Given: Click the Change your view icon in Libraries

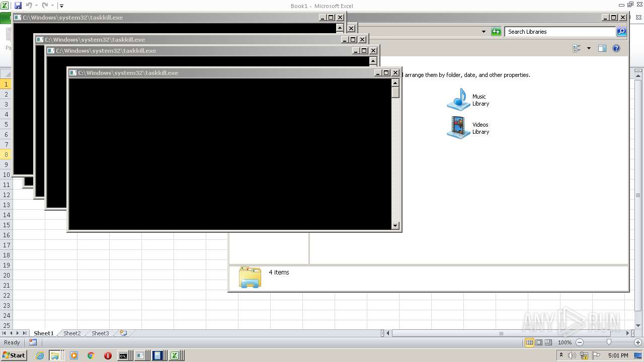Looking at the screenshot, I should tap(577, 48).
